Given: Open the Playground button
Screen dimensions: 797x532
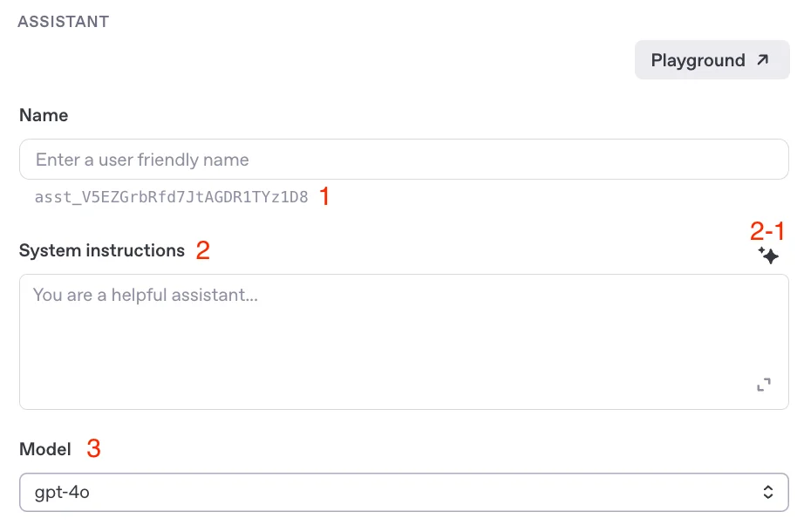Looking at the screenshot, I should coord(711,60).
